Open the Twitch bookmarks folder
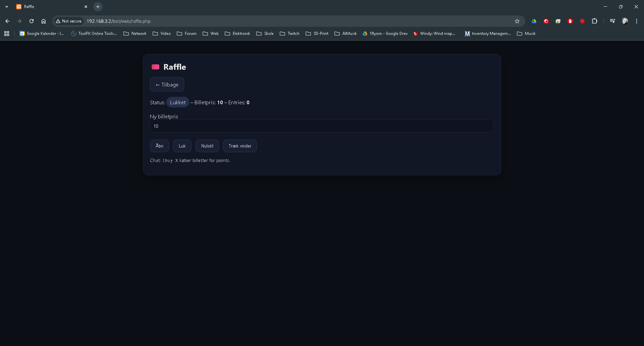The image size is (644, 346). click(x=290, y=34)
